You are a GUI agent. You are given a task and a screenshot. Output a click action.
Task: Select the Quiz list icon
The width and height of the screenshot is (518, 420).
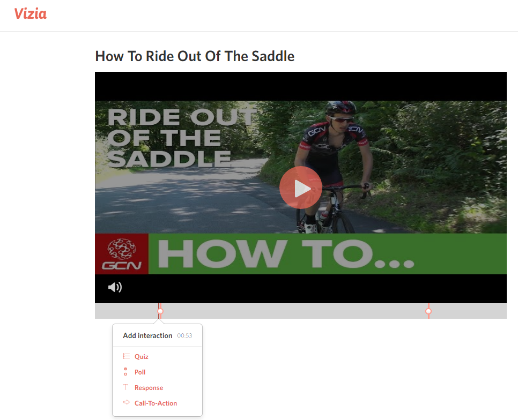126,356
